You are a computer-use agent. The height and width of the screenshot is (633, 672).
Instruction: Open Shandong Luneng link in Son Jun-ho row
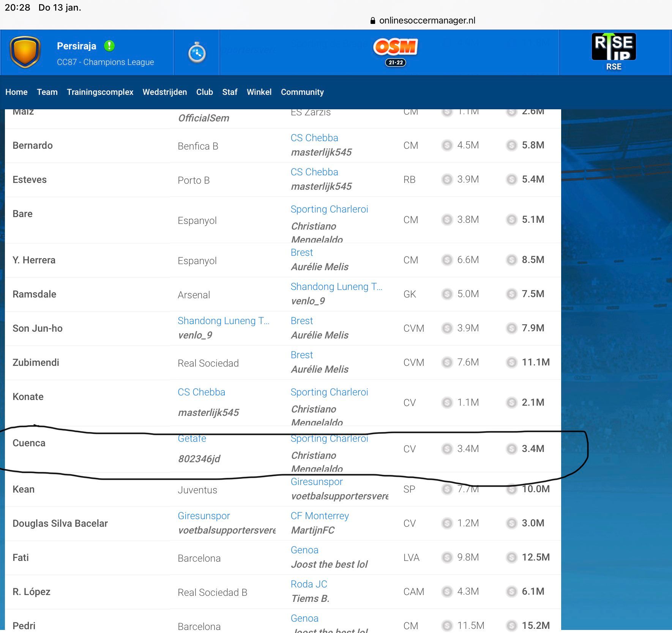click(224, 321)
